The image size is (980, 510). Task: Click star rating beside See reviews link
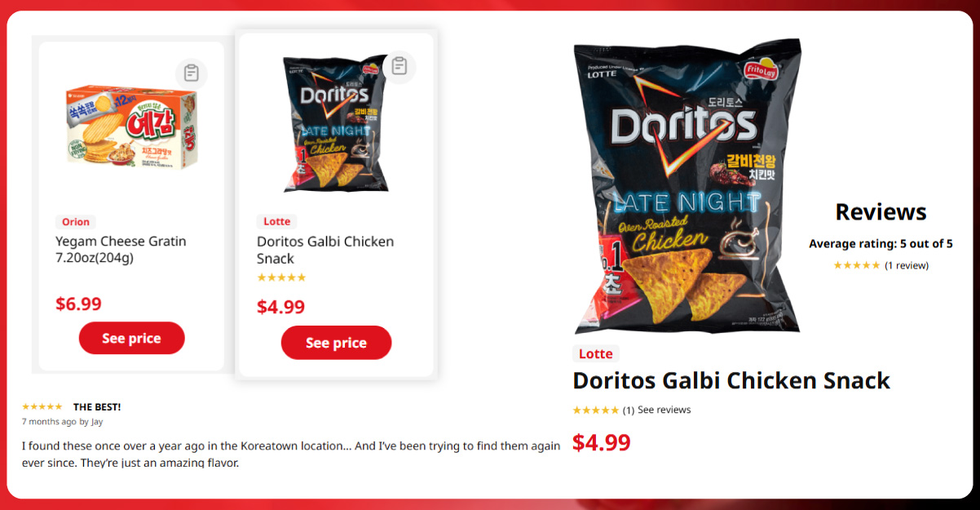click(x=596, y=410)
